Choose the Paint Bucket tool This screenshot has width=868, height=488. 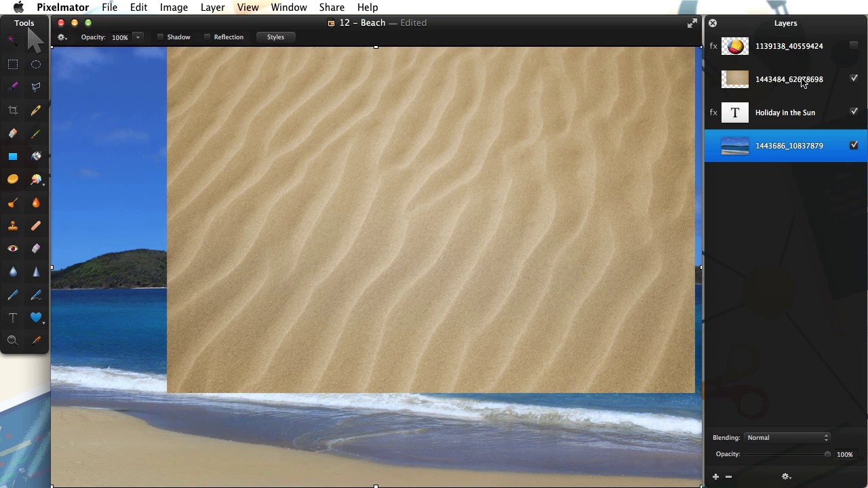36,157
